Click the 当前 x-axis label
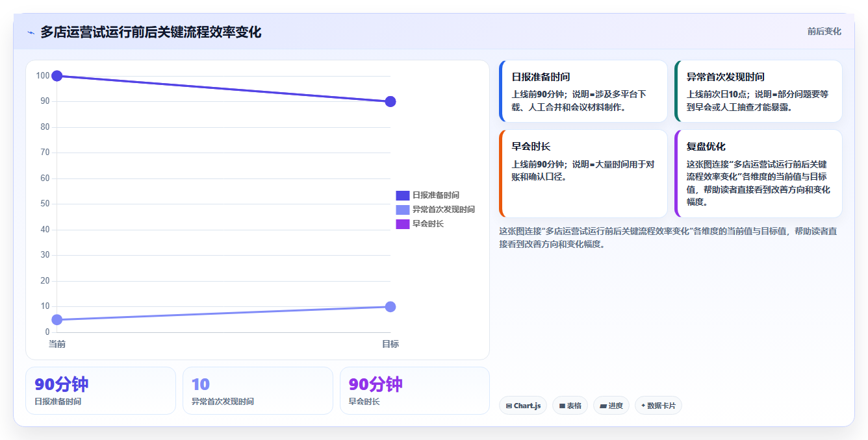 pos(57,344)
